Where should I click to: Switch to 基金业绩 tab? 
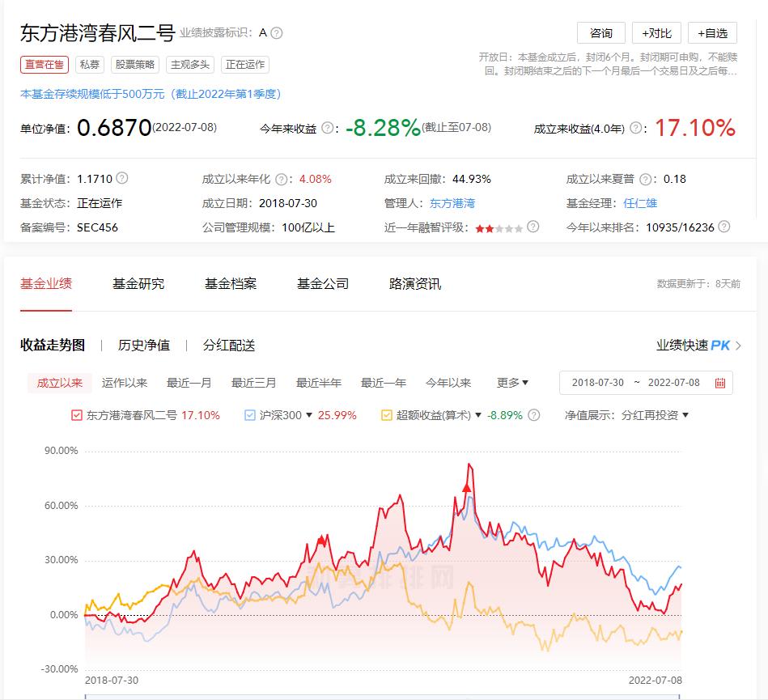coord(46,283)
